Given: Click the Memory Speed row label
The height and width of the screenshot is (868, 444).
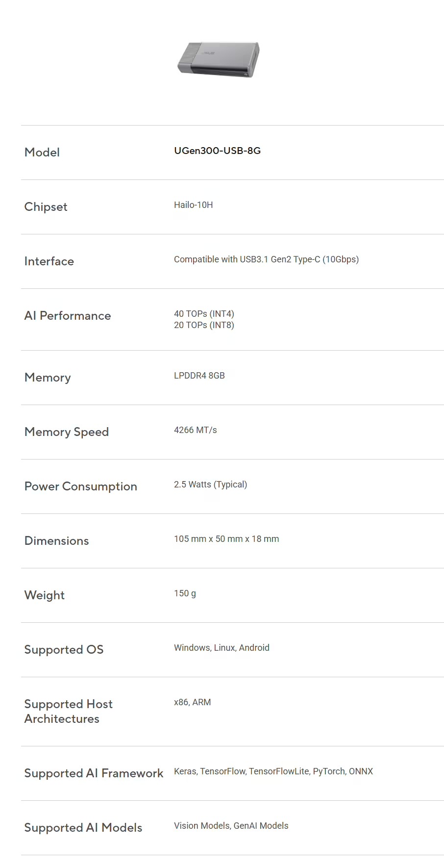Looking at the screenshot, I should 67,432.
